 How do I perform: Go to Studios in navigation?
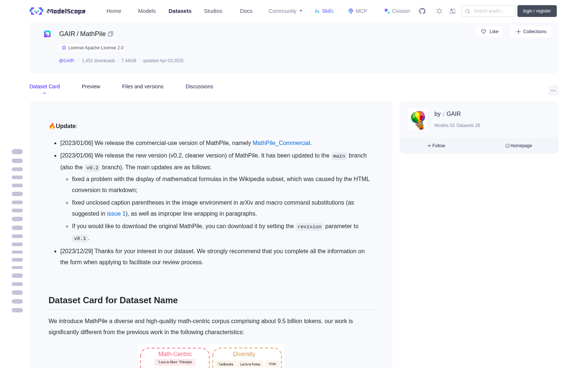point(213,11)
